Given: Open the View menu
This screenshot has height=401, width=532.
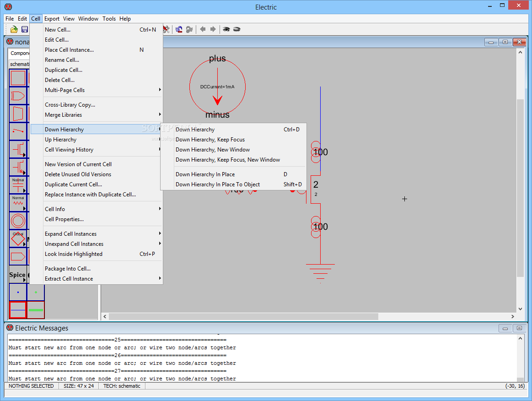Looking at the screenshot, I should click(69, 19).
